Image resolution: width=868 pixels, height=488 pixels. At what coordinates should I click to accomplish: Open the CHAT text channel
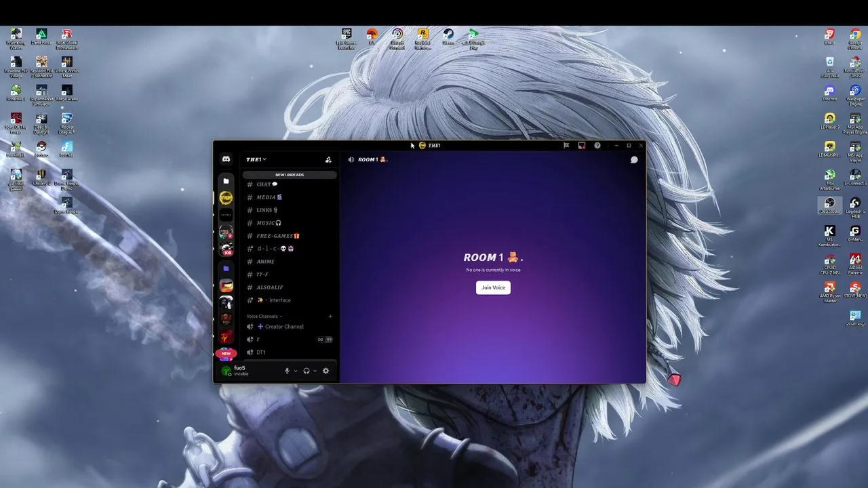(x=290, y=184)
